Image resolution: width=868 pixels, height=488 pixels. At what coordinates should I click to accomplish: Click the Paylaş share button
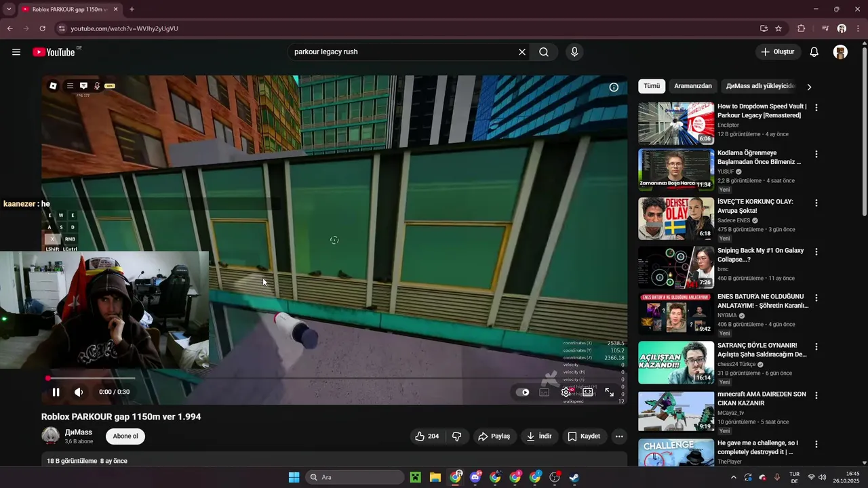click(x=494, y=436)
